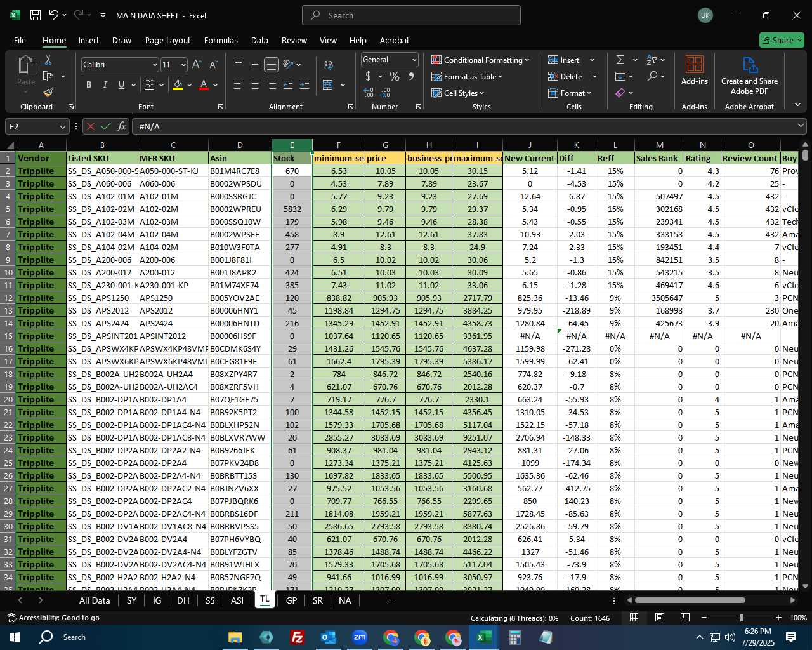Click the Fill Color yellow swatch
This screenshot has height=650, width=812.
coord(178,85)
